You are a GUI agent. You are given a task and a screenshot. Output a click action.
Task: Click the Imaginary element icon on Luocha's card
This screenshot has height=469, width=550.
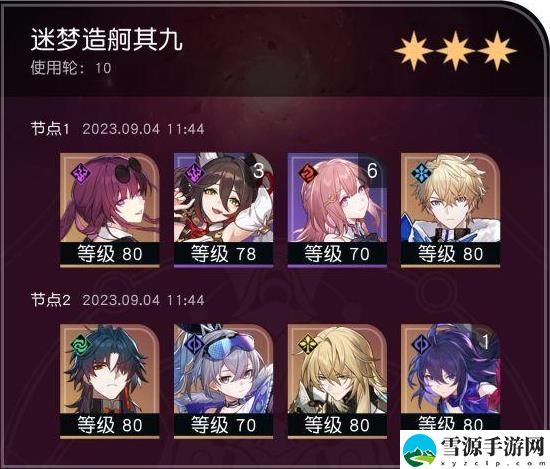click(x=308, y=344)
